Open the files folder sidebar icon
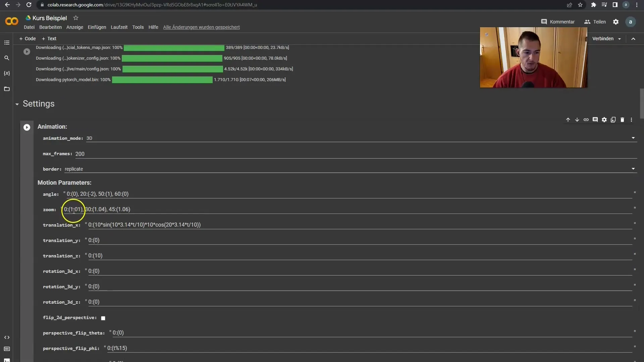The width and height of the screenshot is (644, 362). (x=7, y=89)
